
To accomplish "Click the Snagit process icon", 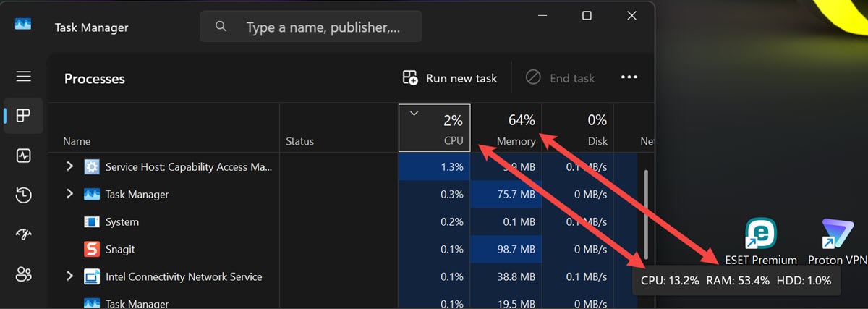I will click(92, 250).
